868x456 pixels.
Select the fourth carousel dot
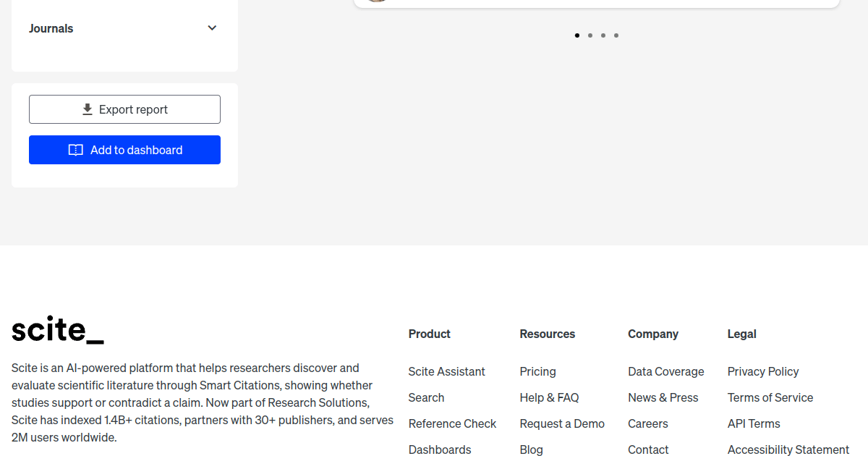pos(616,35)
